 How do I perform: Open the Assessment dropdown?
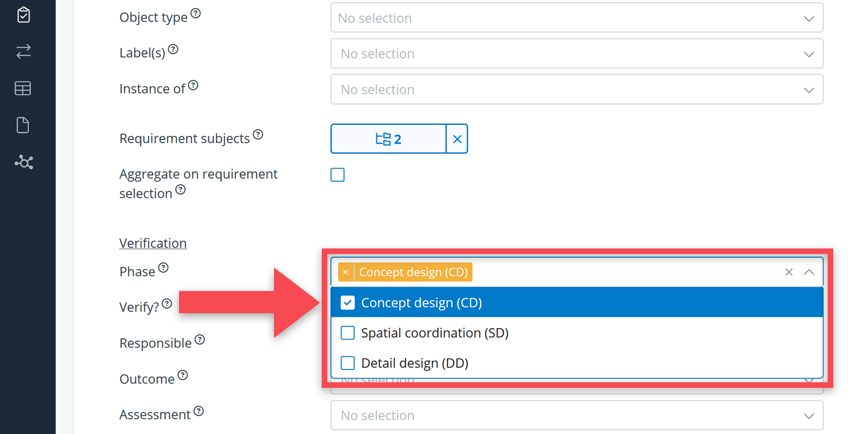(x=577, y=416)
